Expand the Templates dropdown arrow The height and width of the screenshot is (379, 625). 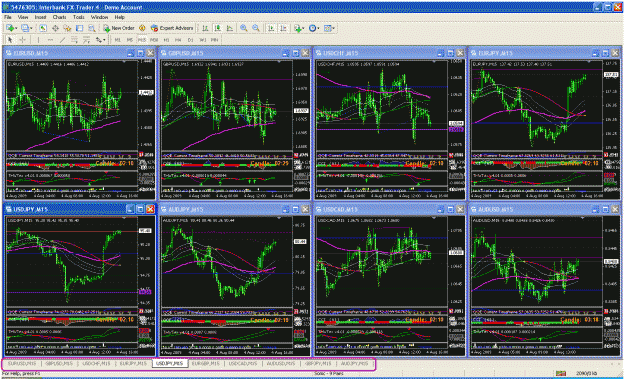[334, 28]
